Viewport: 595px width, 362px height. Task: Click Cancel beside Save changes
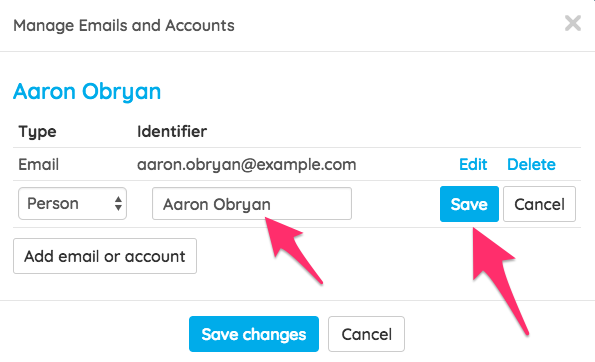[x=367, y=334]
